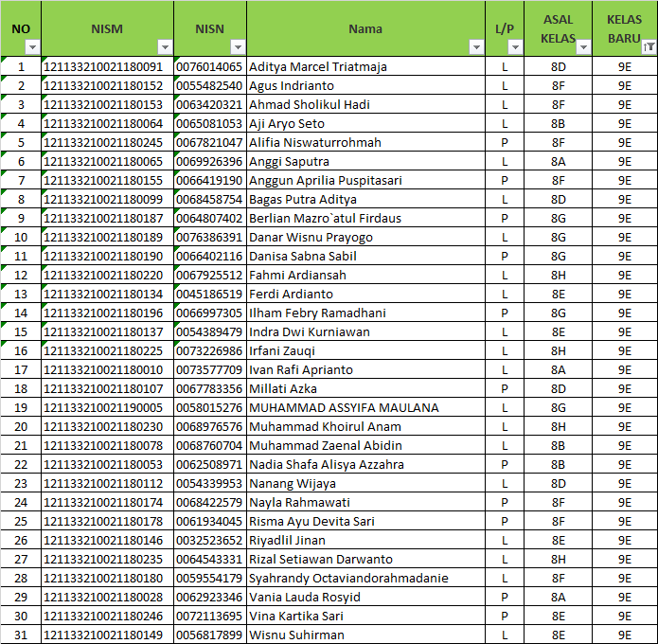This screenshot has width=658, height=644.
Task: Select NISN cell 0058015276
Action: click(x=210, y=407)
